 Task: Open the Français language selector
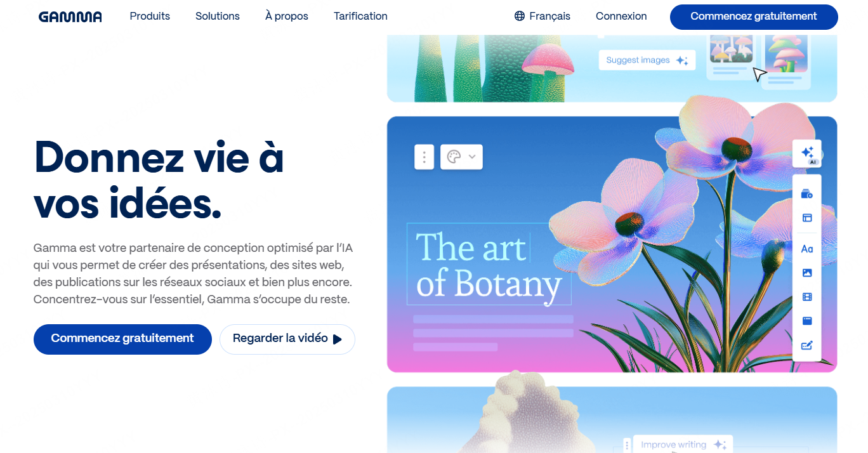pos(542,16)
